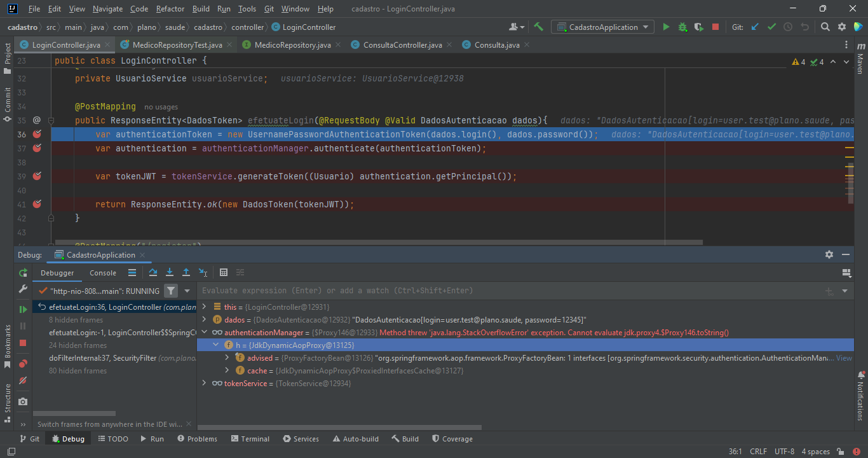Screen dimensions: 868x458
Task: Click the 24 hidden frames row
Action: click(x=114, y=345)
